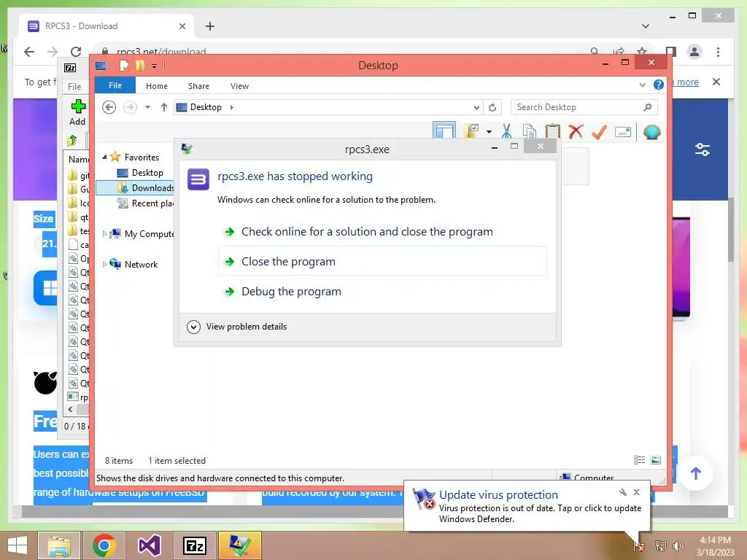Screen dimensions: 747x560
Task: Open the File tab in Explorer
Action: tap(115, 86)
